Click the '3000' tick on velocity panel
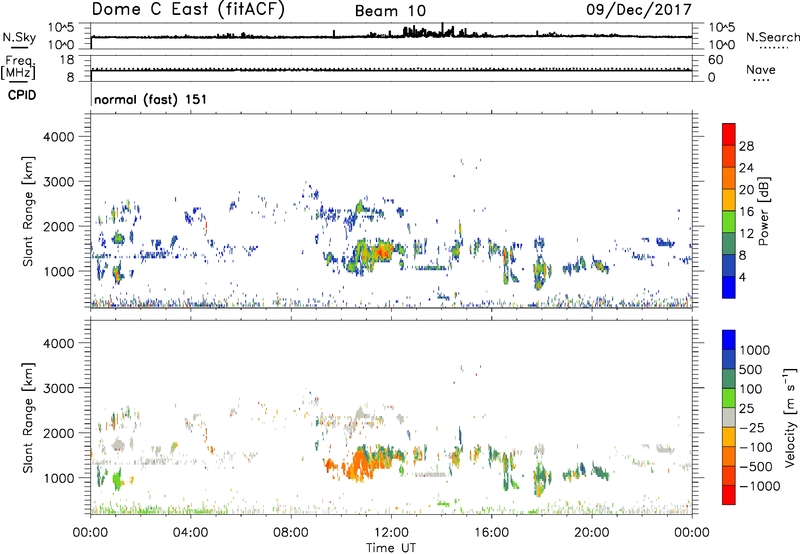This screenshot has height=554, width=800. (59, 388)
